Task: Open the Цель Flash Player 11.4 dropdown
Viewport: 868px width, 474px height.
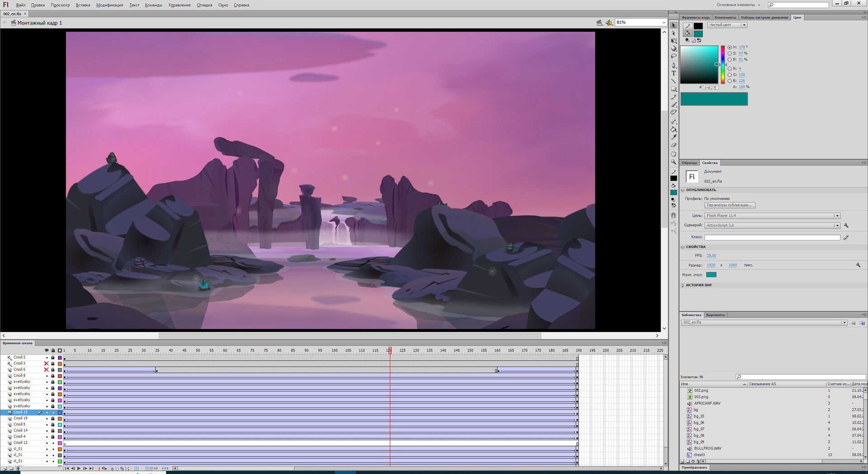Action: [x=772, y=216]
